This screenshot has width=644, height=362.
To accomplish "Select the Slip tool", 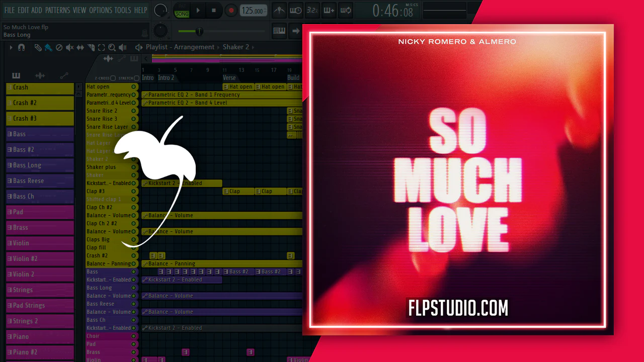I will [x=80, y=47].
